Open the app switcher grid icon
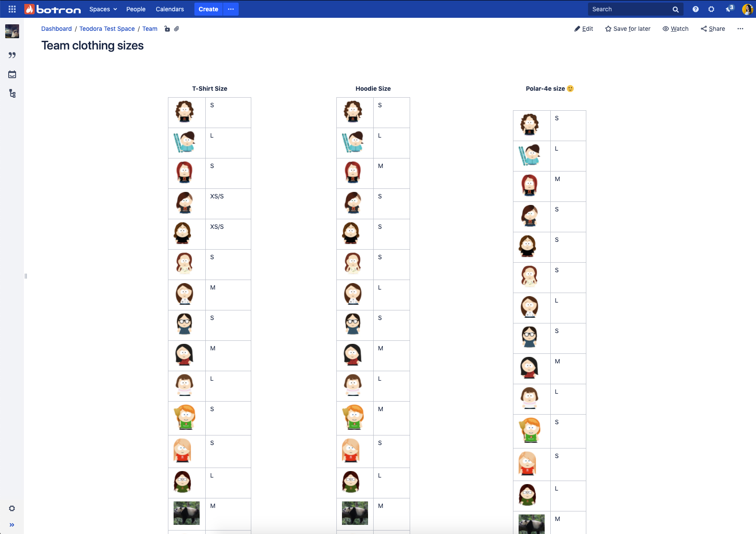The image size is (756, 534). (12, 9)
